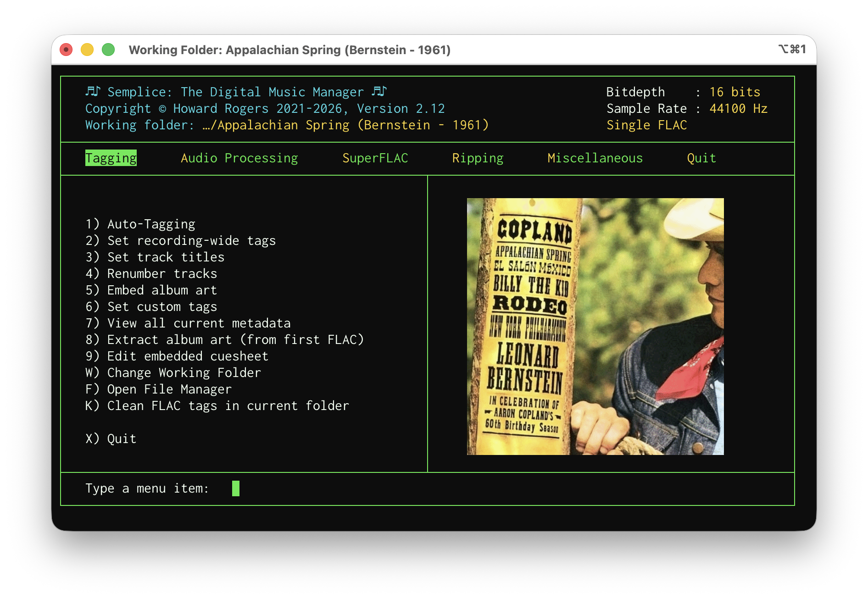
Task: Choose the Auto-Tagging option
Action: point(140,224)
